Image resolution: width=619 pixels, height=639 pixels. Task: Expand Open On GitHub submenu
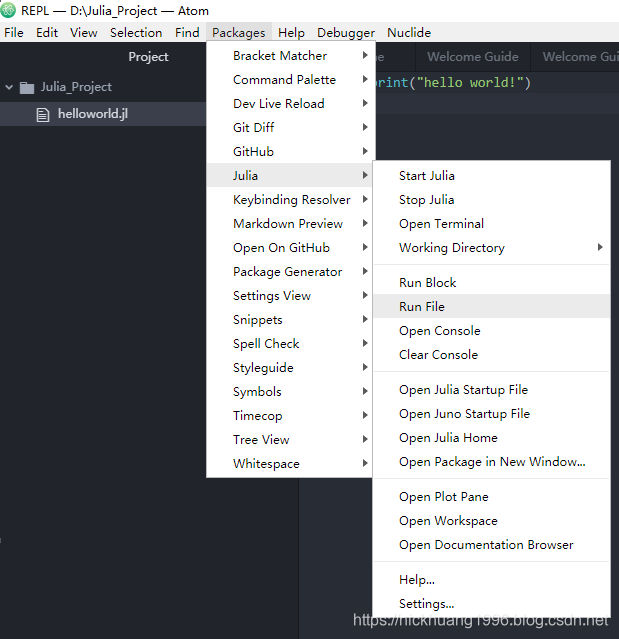pos(289,248)
